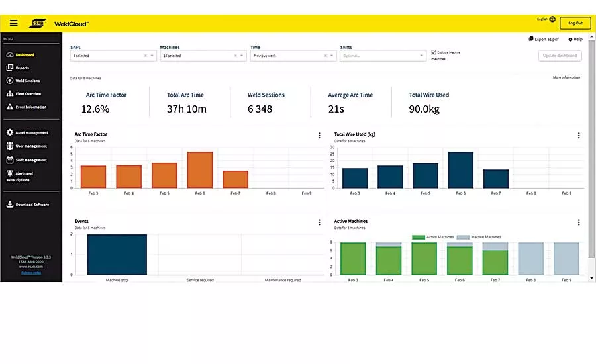
Task: Click the Reports sidebar icon
Action: pyautogui.click(x=10, y=68)
